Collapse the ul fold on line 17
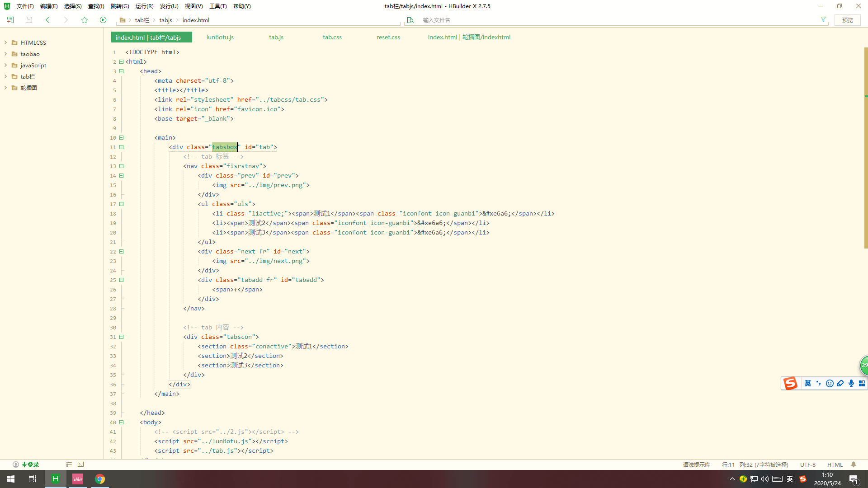Screen dimensions: 868x488 click(121, 204)
